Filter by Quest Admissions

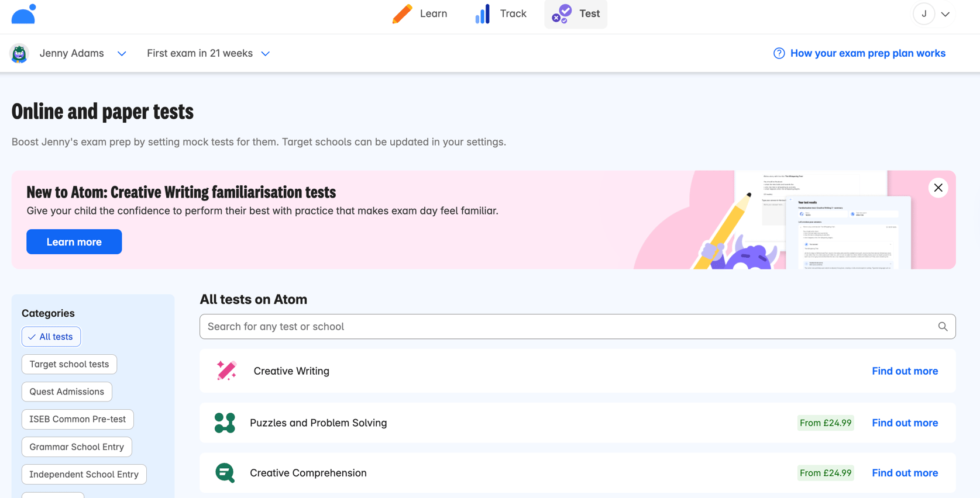[x=67, y=392]
